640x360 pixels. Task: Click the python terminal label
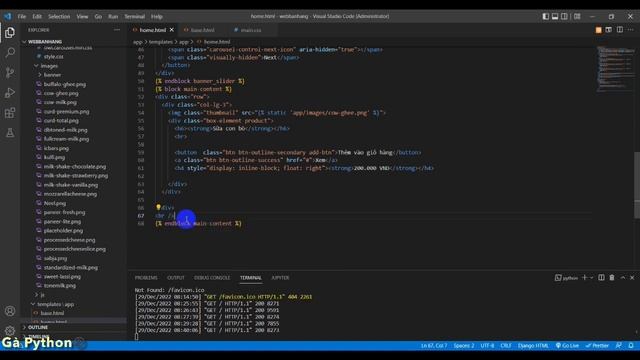[567, 278]
